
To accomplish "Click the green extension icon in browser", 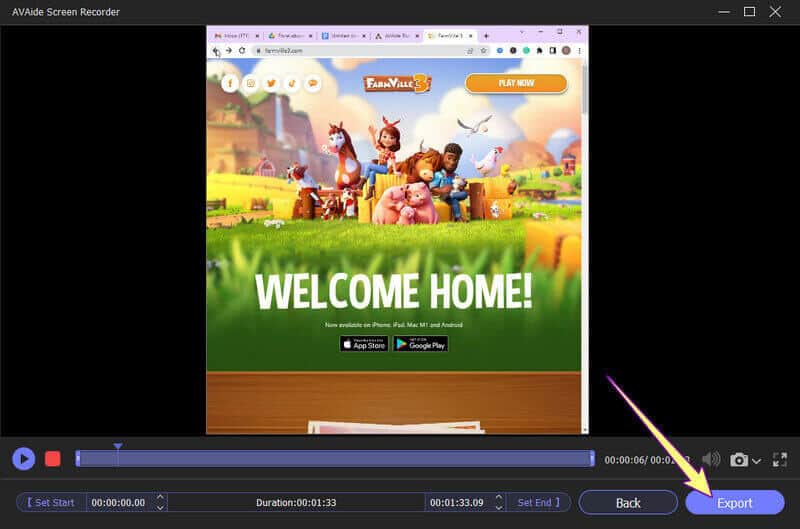I will 526,51.
